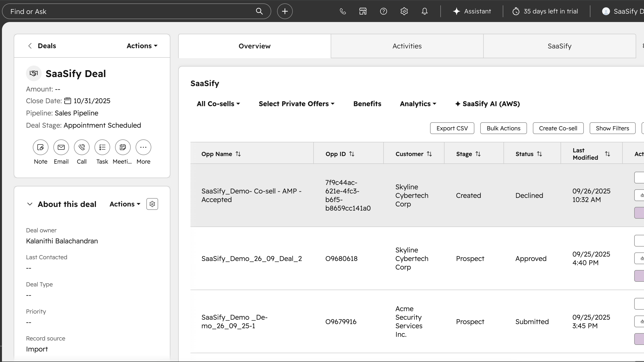
Task: Open the help question mark icon
Action: pos(384,11)
